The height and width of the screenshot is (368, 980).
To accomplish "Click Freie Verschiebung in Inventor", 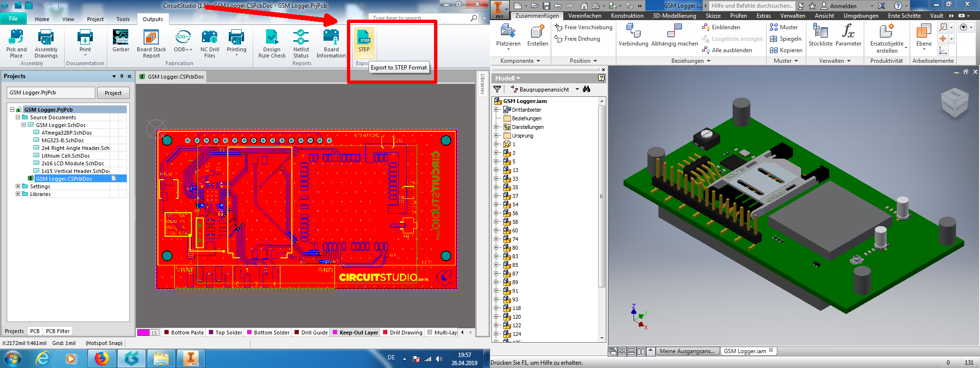I will tap(584, 27).
